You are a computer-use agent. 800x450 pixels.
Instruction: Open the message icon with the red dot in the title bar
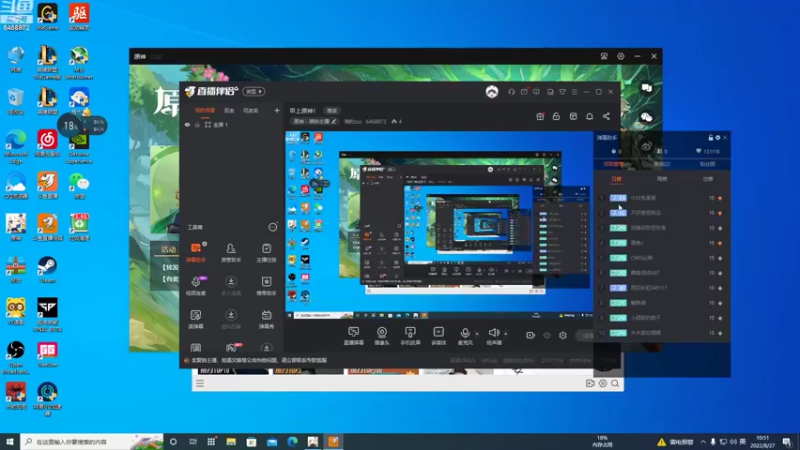(524, 92)
